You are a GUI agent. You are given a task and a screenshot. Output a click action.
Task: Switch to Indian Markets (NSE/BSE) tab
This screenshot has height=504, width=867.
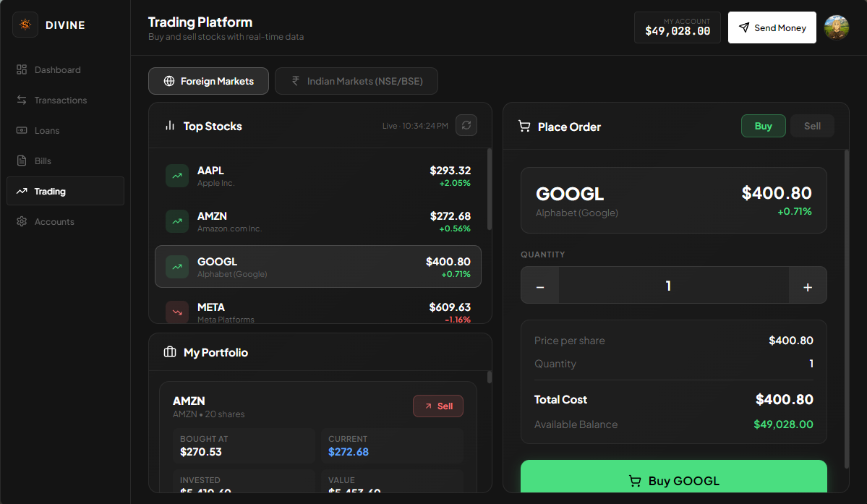[356, 81]
